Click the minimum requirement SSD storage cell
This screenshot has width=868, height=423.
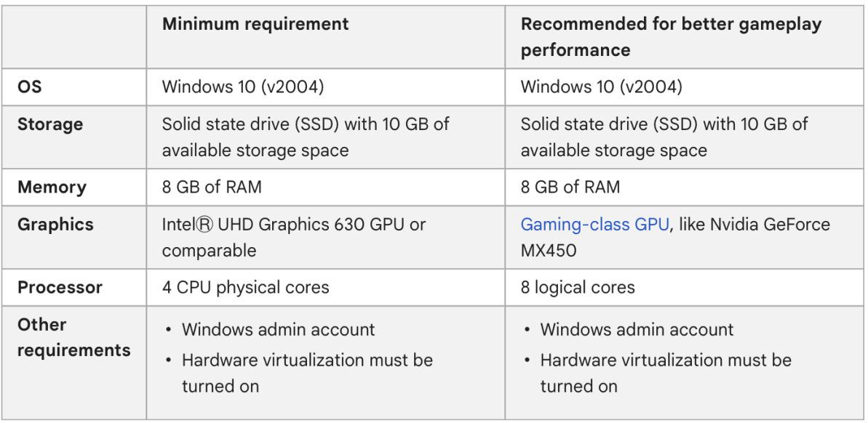coord(305,137)
